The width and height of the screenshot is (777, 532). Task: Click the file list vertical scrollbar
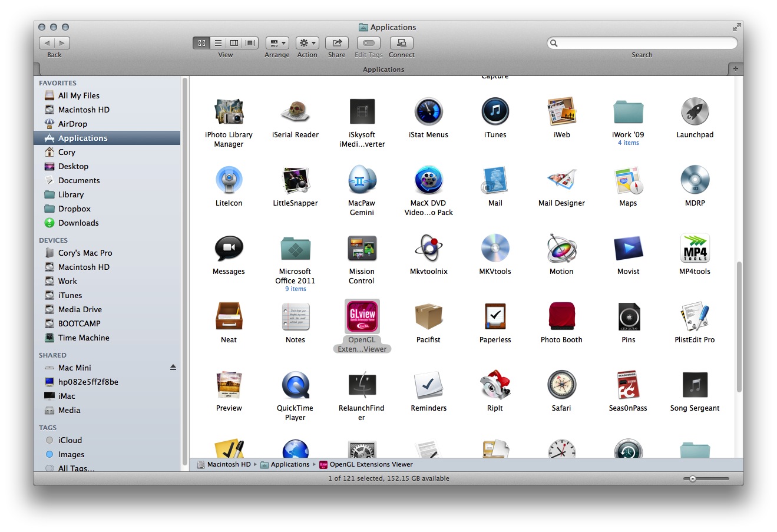739,327
